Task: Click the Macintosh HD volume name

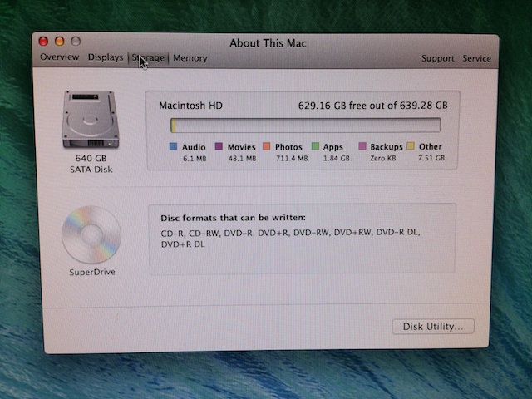Action: (x=191, y=106)
